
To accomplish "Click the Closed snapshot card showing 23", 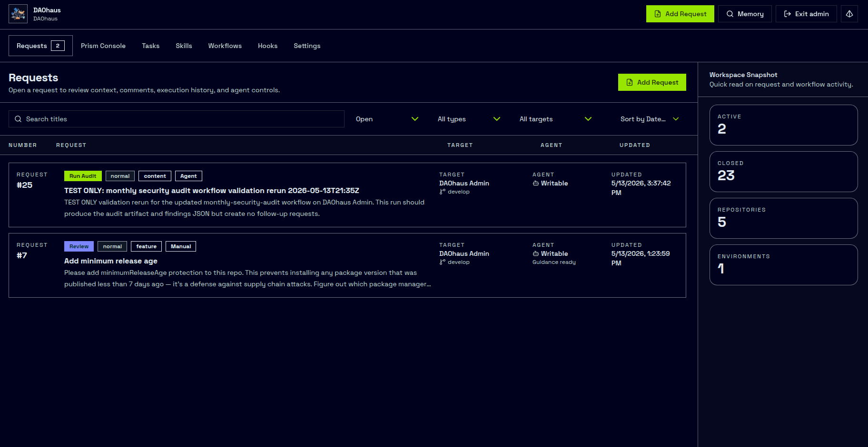I will (x=783, y=172).
